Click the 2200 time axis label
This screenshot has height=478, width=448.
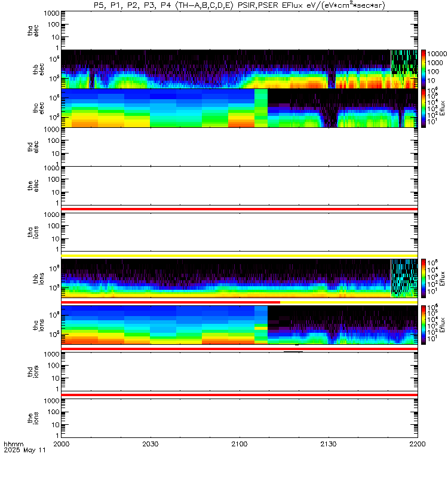418,444
